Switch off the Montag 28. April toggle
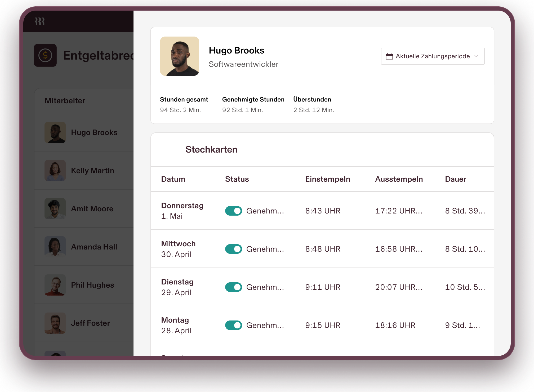 click(x=233, y=325)
